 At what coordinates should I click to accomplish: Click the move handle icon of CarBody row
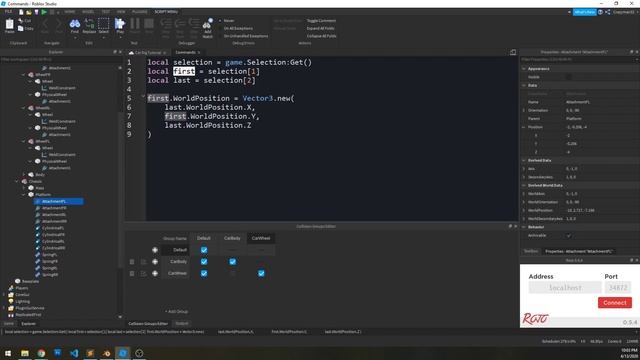pos(155,262)
